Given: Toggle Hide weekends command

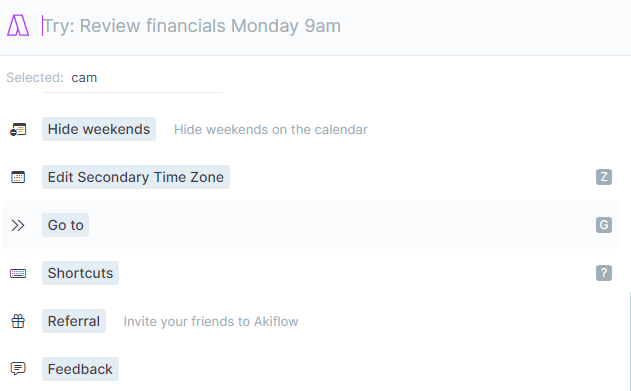Looking at the screenshot, I should (99, 129).
